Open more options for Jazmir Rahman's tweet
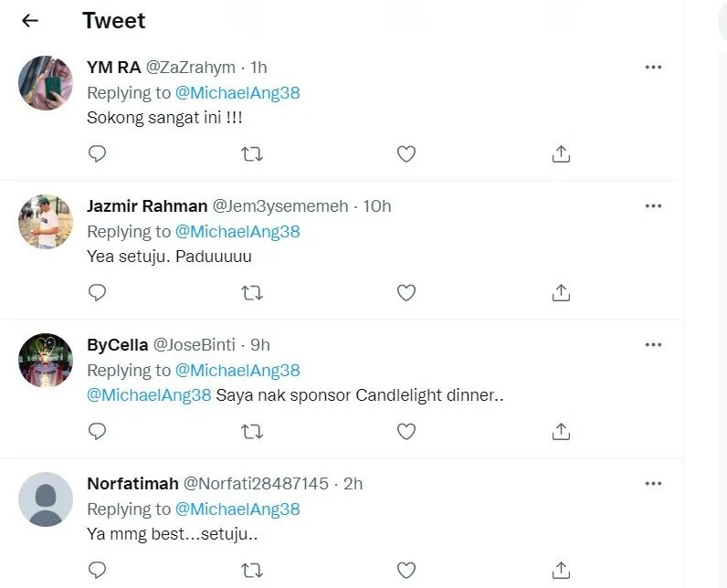This screenshot has height=588, width=727. pos(653,206)
